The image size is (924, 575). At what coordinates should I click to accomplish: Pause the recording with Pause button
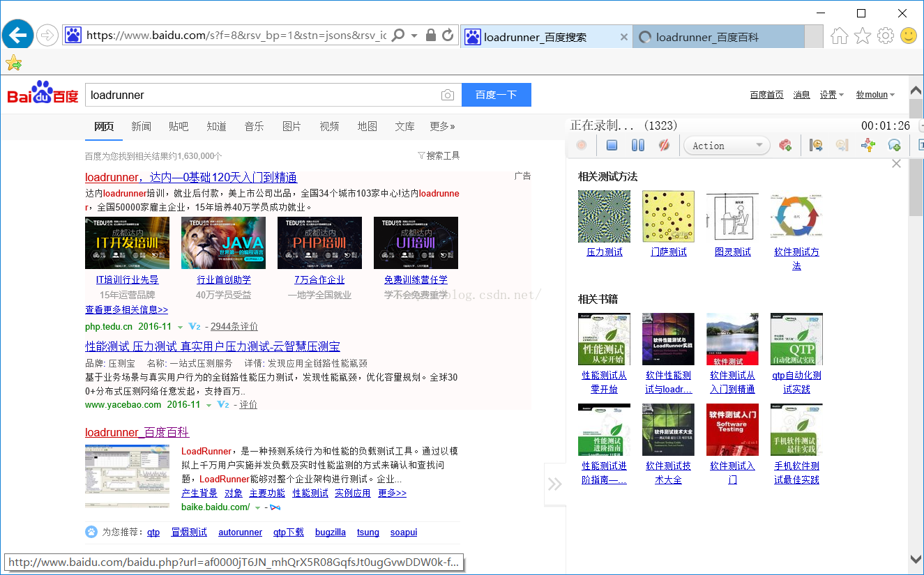(x=638, y=145)
